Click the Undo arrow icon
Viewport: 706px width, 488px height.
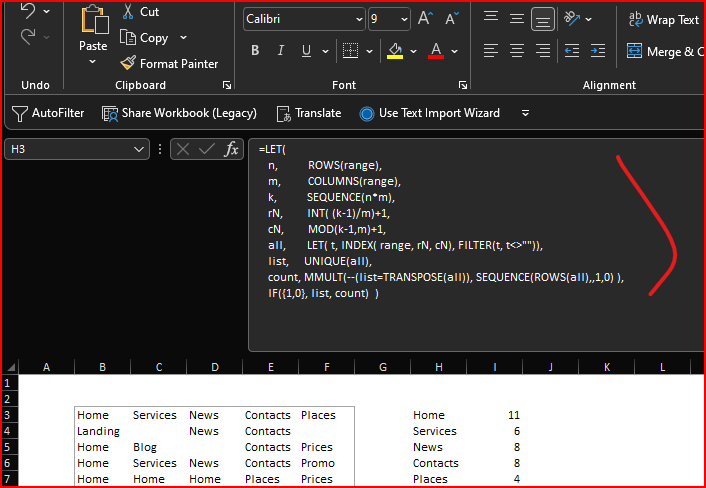click(x=28, y=12)
